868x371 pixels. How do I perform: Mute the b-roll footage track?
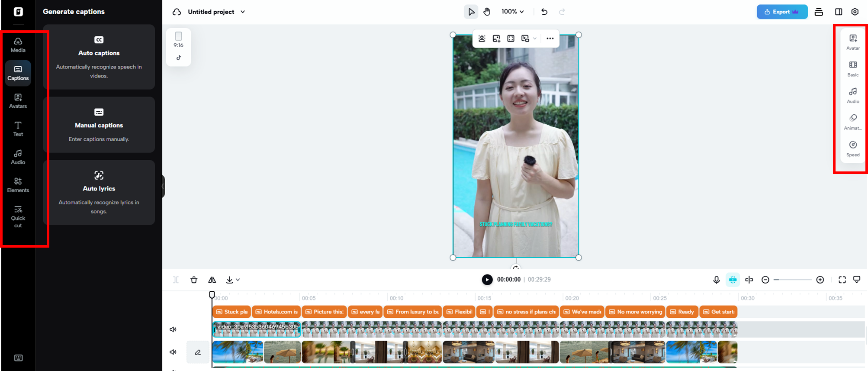pos(173,352)
